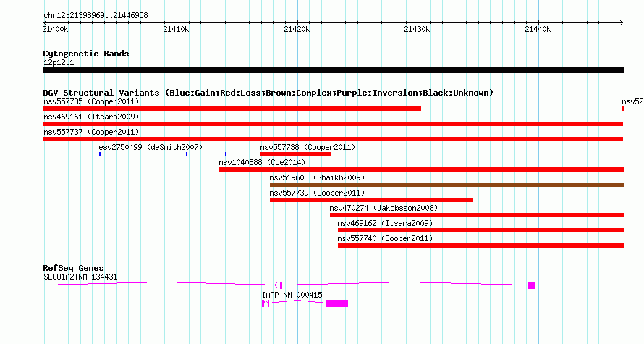
Task: Select the nsv557740 red loss bar
Action: [481, 246]
